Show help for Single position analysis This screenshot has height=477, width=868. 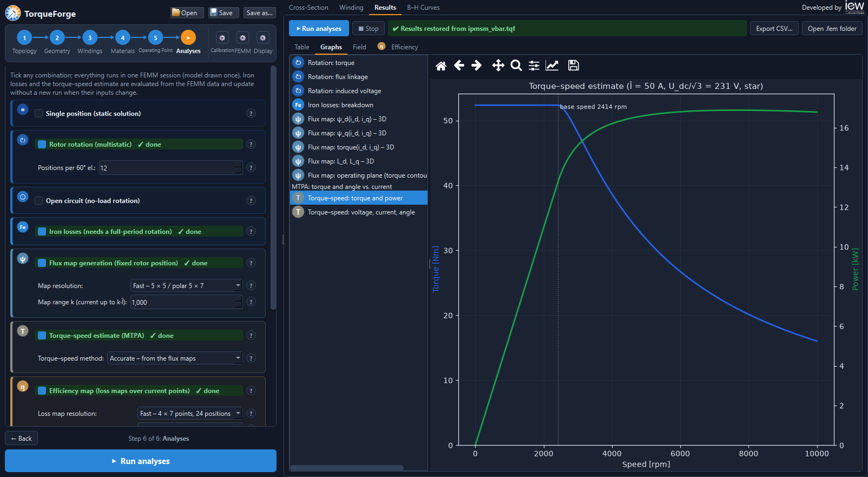[251, 113]
